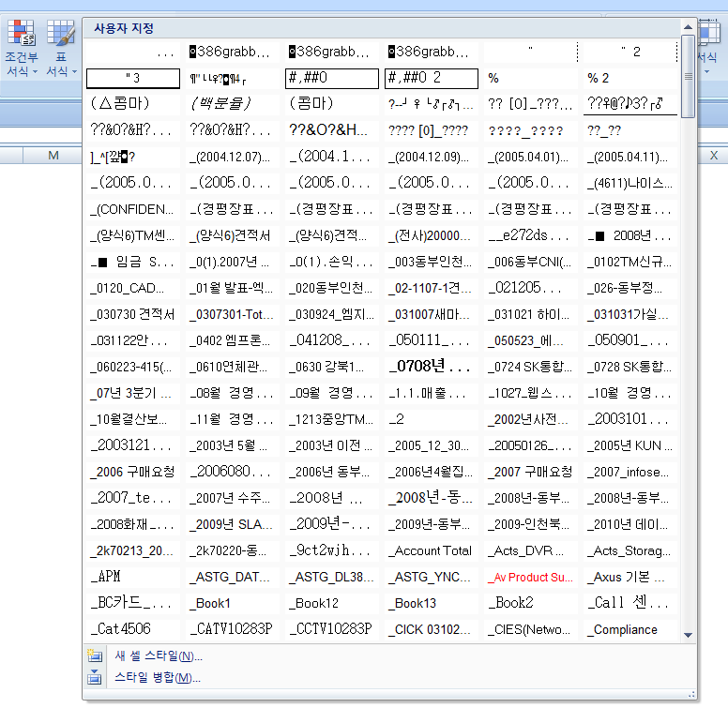Select the '_(2004.12.09)...' style

(432, 157)
